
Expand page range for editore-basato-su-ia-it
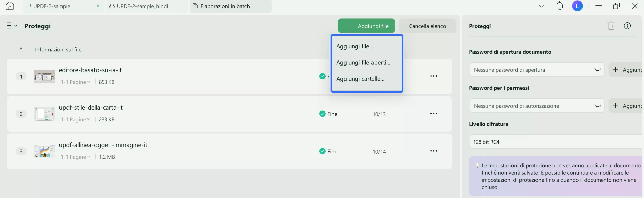click(76, 82)
